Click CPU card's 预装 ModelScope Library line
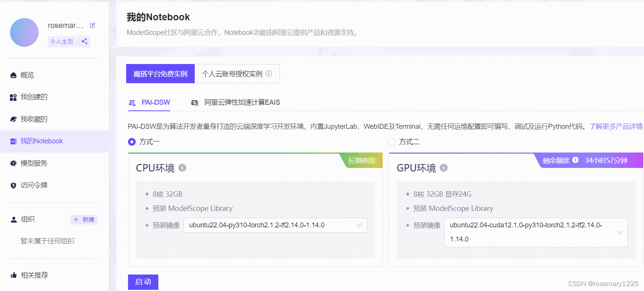This screenshot has width=644, height=291. pos(192,209)
